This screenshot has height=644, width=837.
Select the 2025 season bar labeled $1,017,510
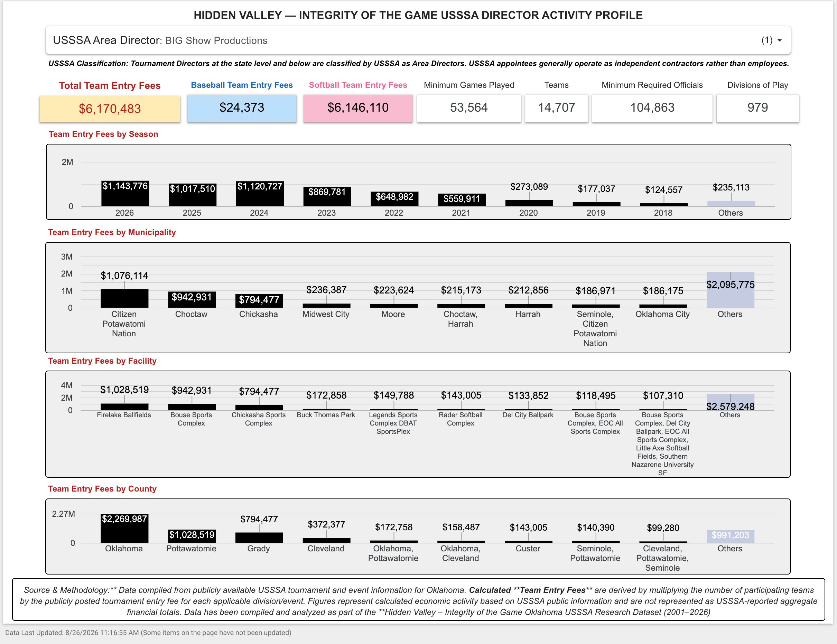pyautogui.click(x=192, y=195)
